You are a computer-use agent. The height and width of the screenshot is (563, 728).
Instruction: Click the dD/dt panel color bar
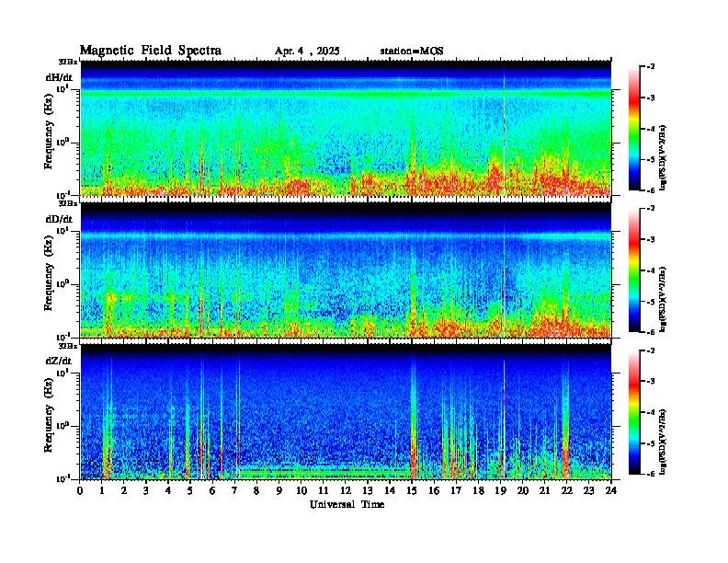click(634, 270)
